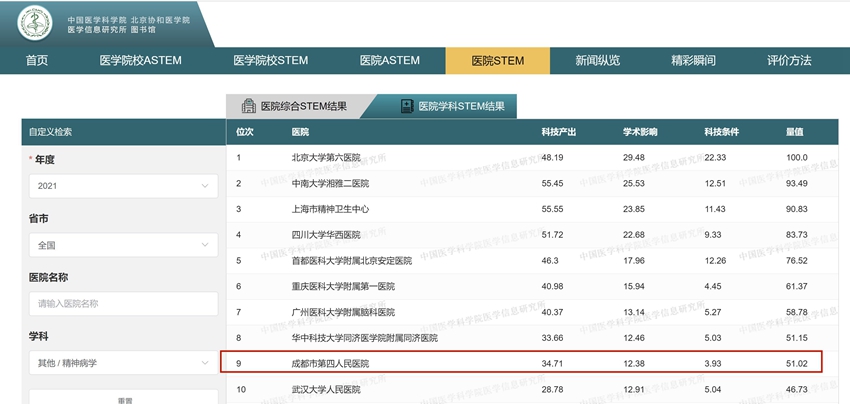The image size is (850, 404).
Task: Click the 量值 column header
Action: coord(795,132)
